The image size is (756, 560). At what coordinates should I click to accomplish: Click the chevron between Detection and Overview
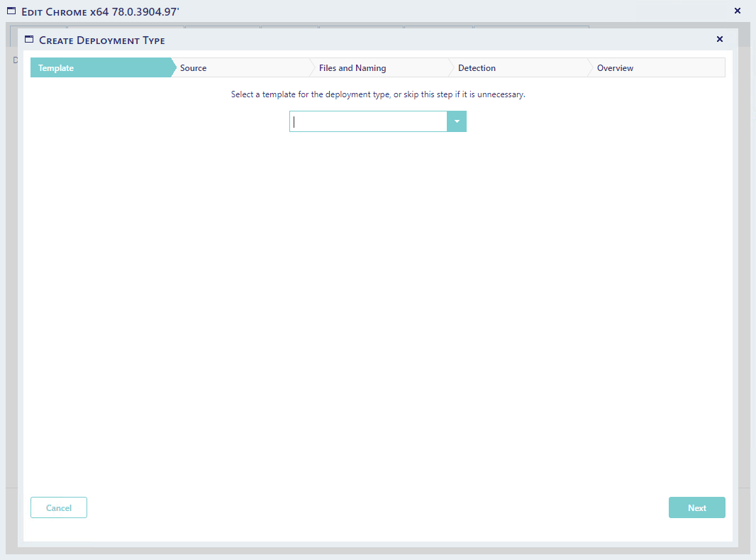(589, 68)
